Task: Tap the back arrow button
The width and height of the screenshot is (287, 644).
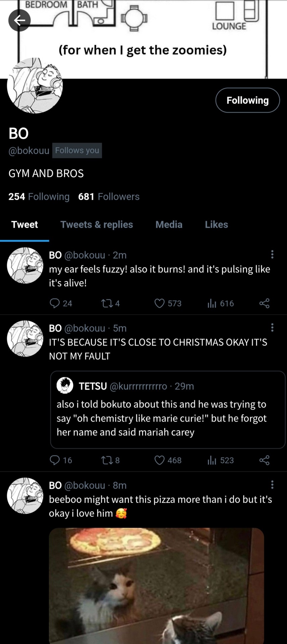Action: (19, 20)
